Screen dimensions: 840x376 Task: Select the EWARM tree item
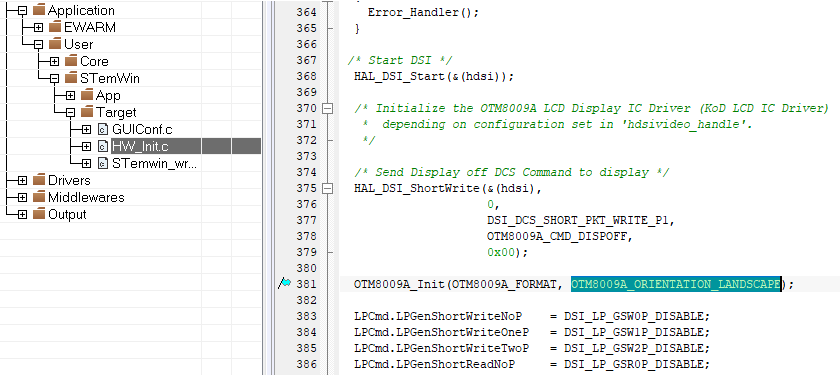pos(89,27)
